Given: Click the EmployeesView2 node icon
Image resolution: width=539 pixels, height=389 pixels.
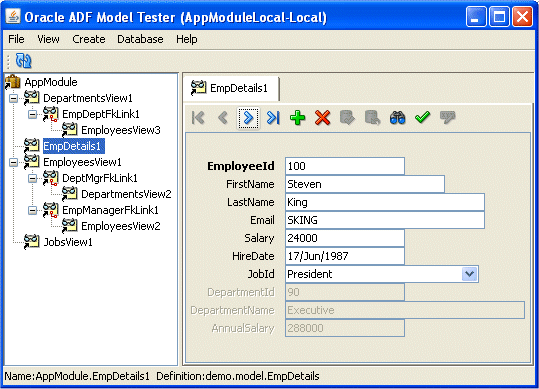Looking at the screenshot, I should click(x=69, y=226).
